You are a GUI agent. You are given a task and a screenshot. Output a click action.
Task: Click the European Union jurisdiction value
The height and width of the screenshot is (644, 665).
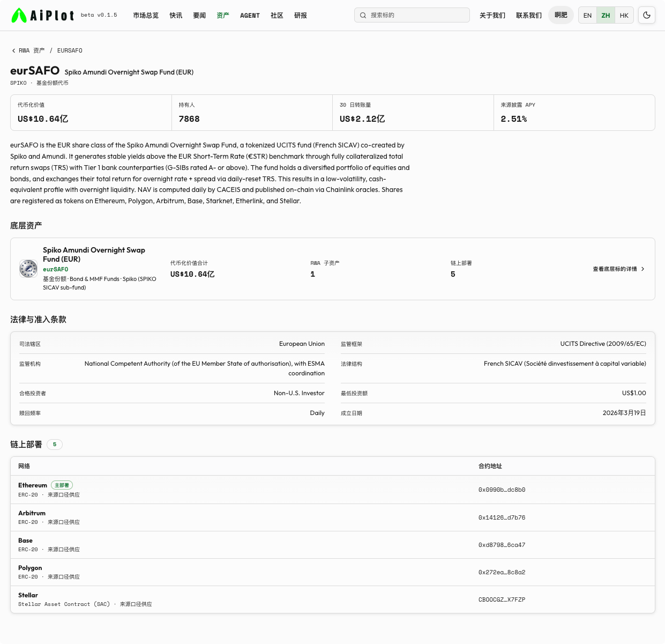(302, 344)
